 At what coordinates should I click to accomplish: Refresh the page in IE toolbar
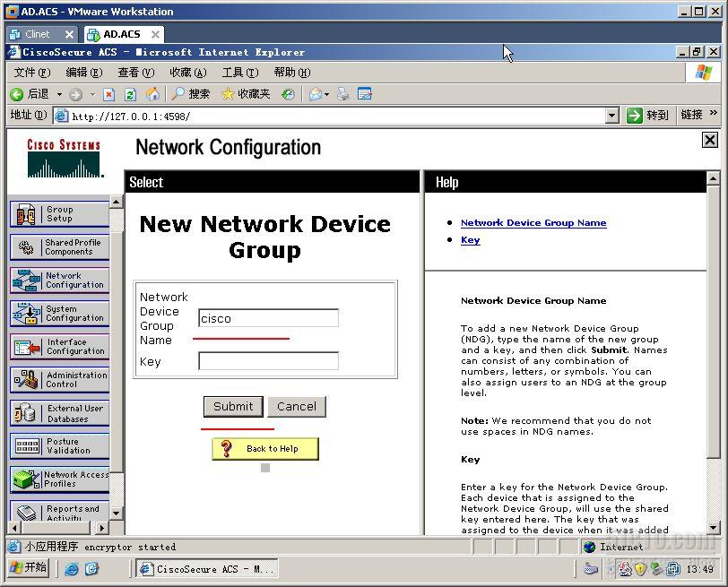131,95
